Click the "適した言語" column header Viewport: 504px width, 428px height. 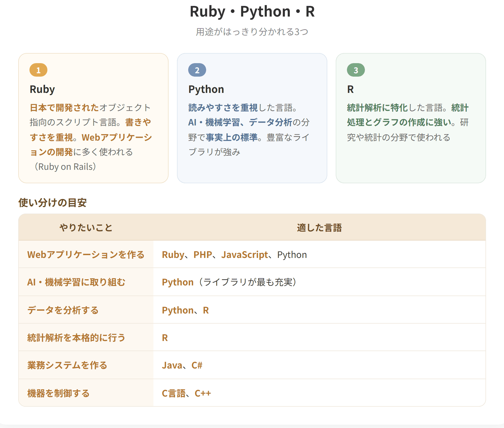tap(319, 227)
